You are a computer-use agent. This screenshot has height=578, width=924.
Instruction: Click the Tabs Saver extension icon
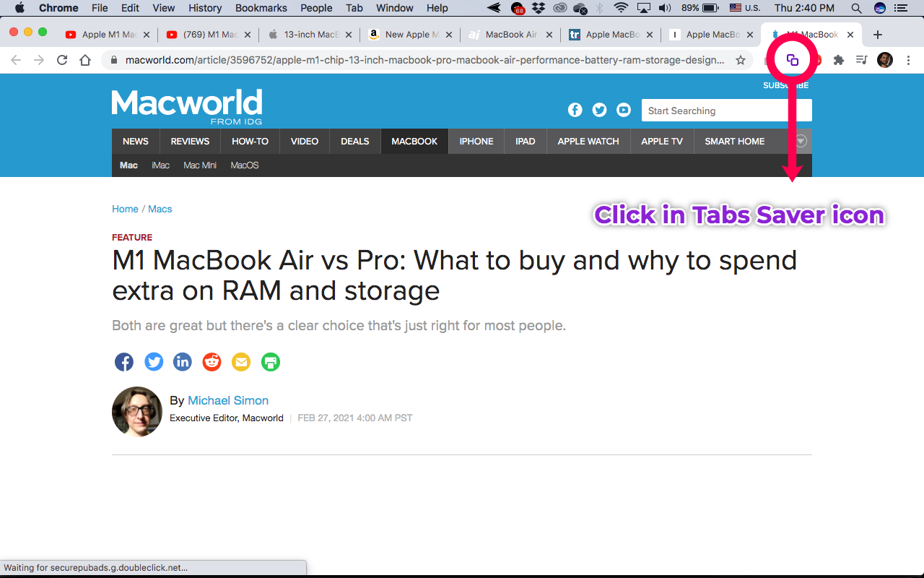pyautogui.click(x=792, y=60)
